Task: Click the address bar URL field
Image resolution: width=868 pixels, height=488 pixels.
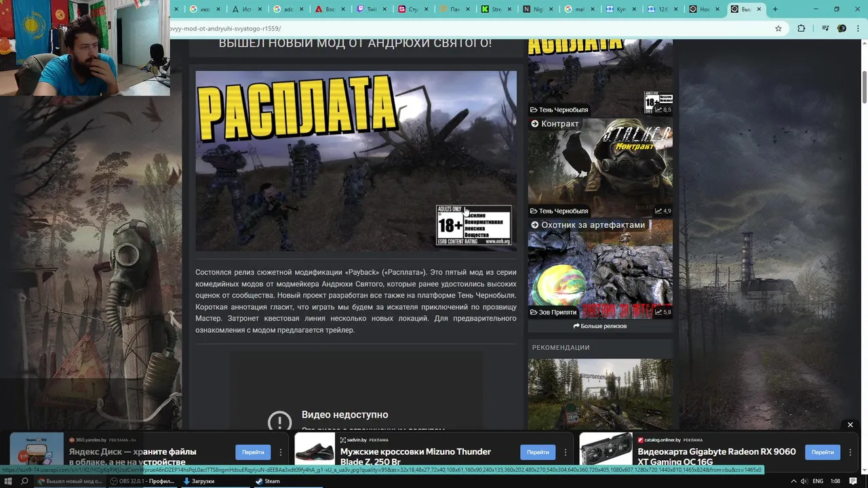Action: tap(468, 28)
